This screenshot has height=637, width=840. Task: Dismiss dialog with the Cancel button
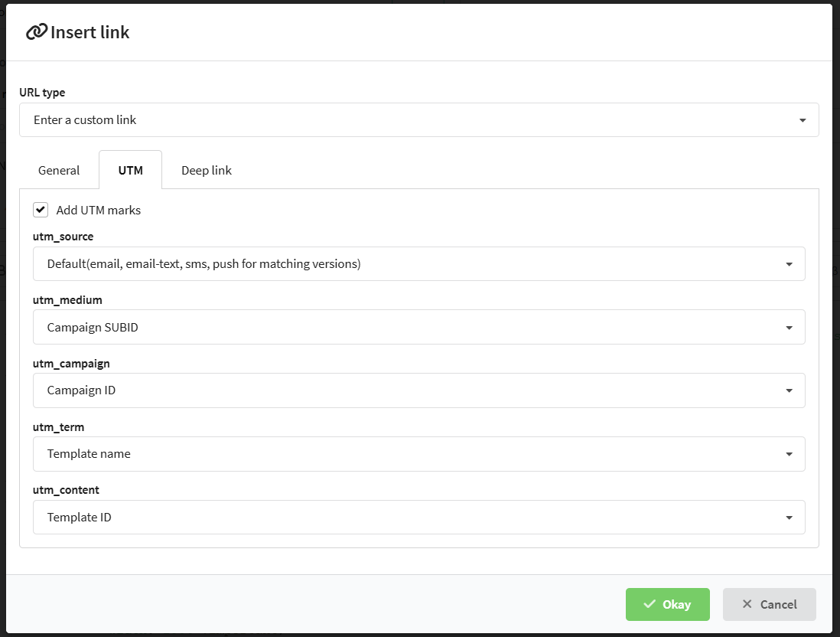(770, 604)
